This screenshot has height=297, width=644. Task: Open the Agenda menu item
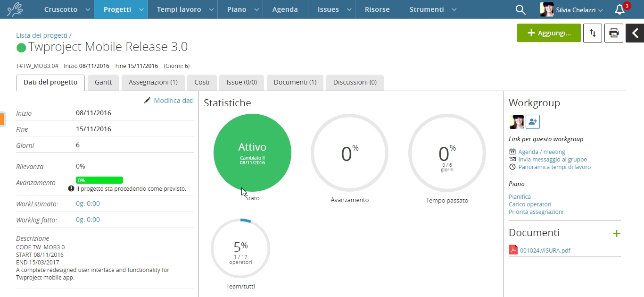(285, 9)
